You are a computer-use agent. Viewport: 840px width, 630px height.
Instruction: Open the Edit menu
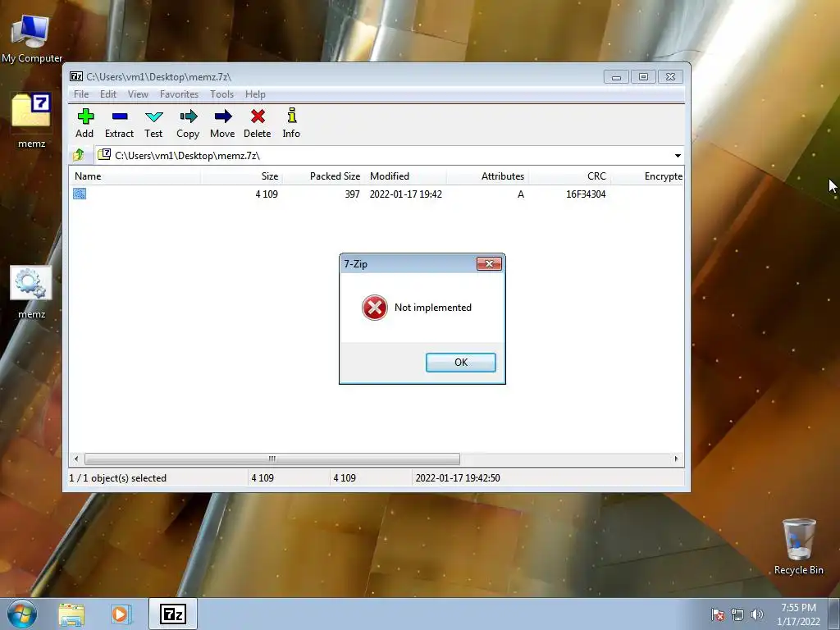[x=108, y=94]
